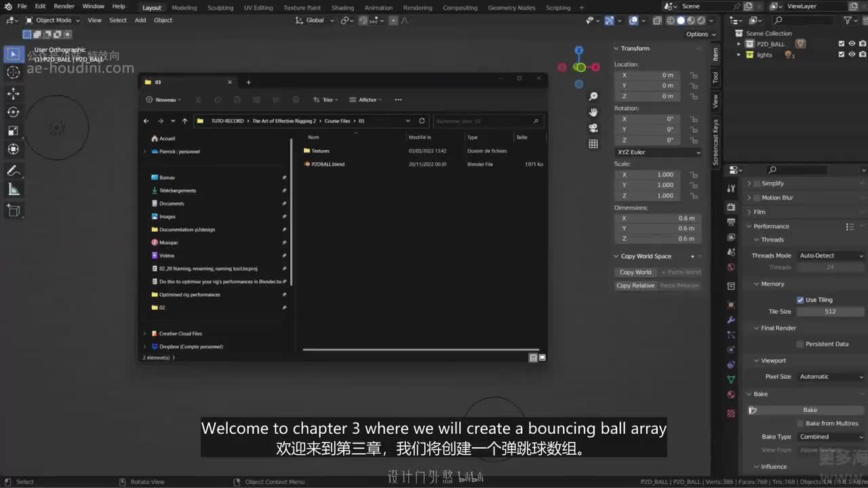The image size is (868, 488).
Task: Select the Annotate tool
Action: [x=14, y=171]
